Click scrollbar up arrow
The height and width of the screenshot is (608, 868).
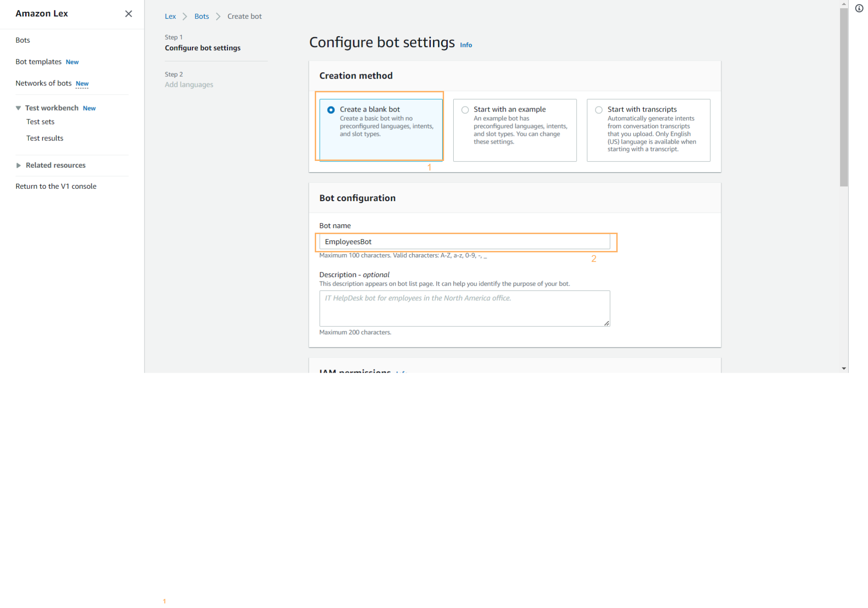coord(844,4)
